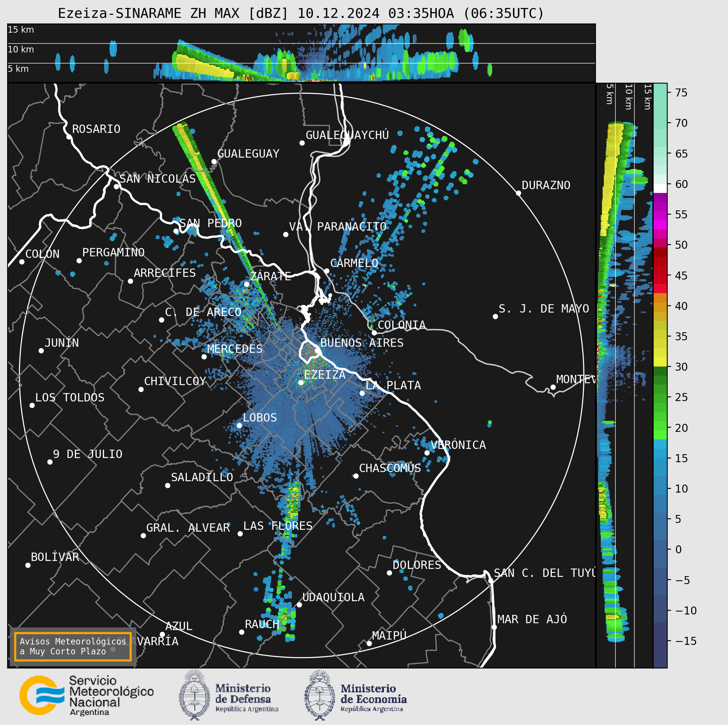Click the GRAL. ALVEAR label

188,528
